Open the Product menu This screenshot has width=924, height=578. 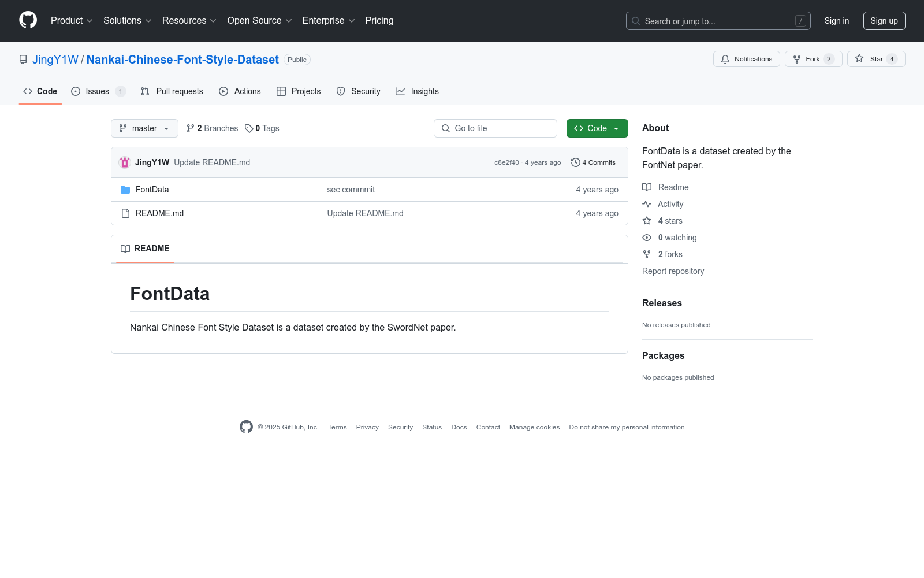click(x=72, y=20)
